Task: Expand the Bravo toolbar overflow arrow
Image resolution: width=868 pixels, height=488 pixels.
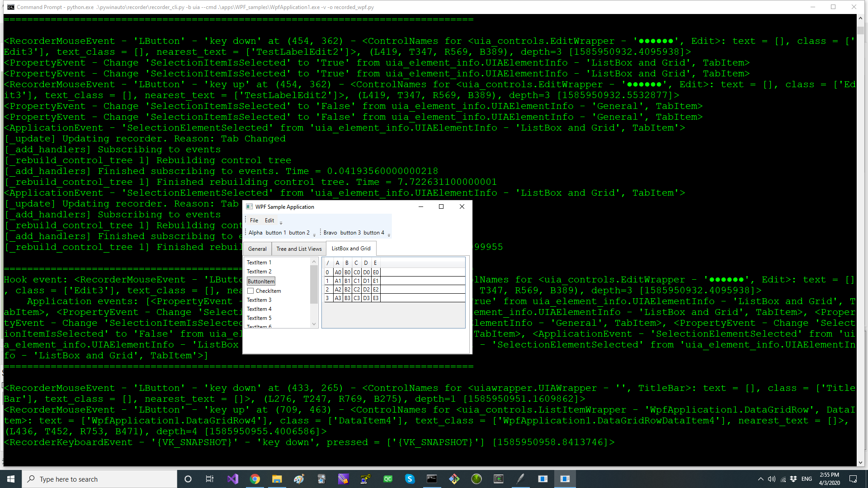Action: 389,235
